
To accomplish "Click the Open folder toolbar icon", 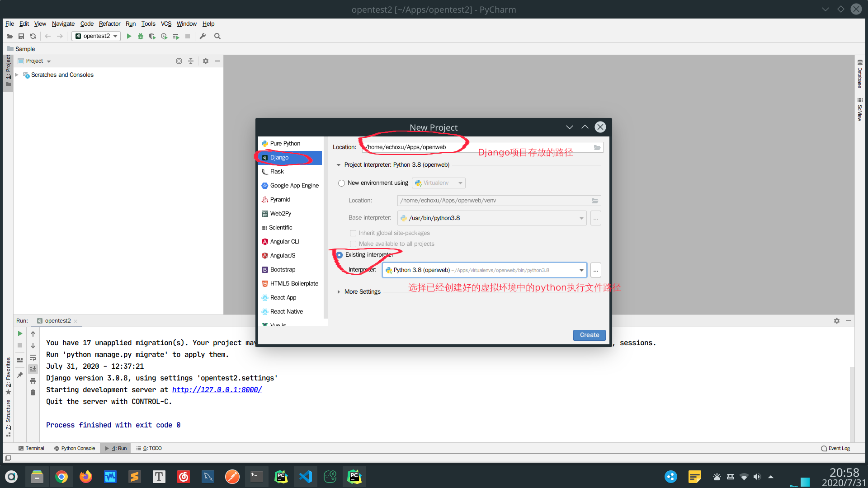I will (9, 36).
